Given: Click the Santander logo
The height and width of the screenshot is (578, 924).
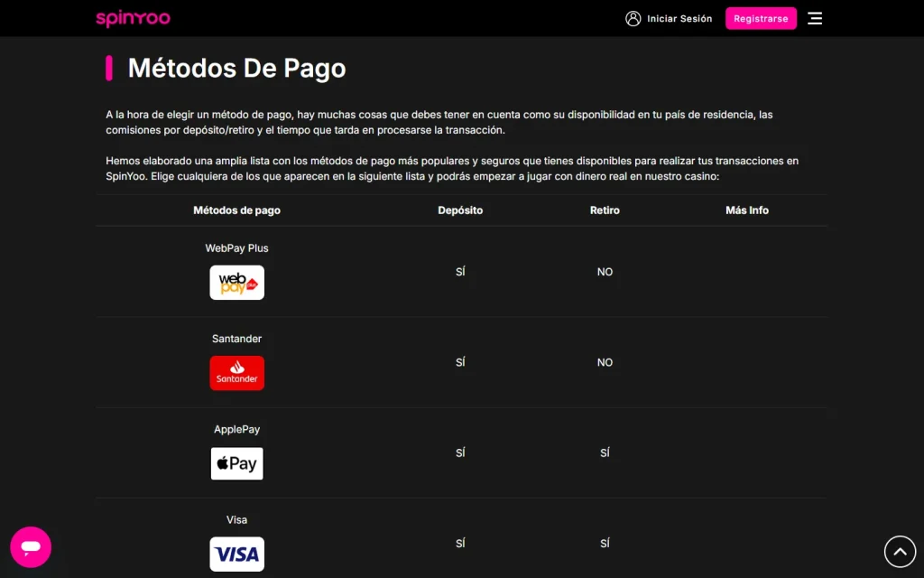Looking at the screenshot, I should 237,373.
